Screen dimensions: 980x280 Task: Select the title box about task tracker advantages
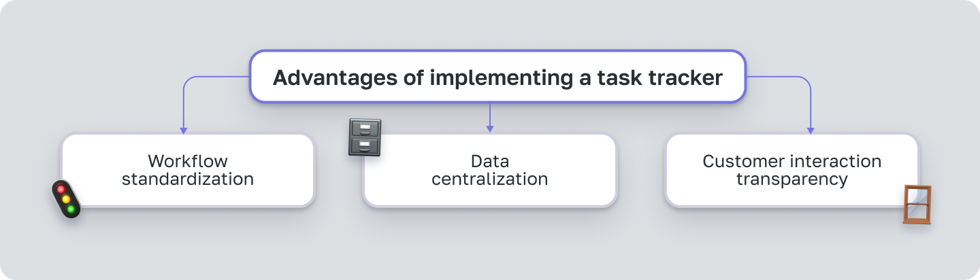point(497,77)
